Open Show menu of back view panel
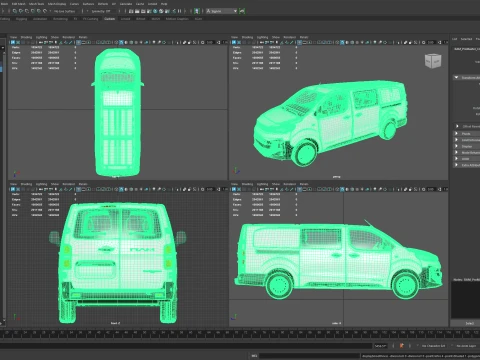Viewport: 480px width, 360px height. (55, 184)
